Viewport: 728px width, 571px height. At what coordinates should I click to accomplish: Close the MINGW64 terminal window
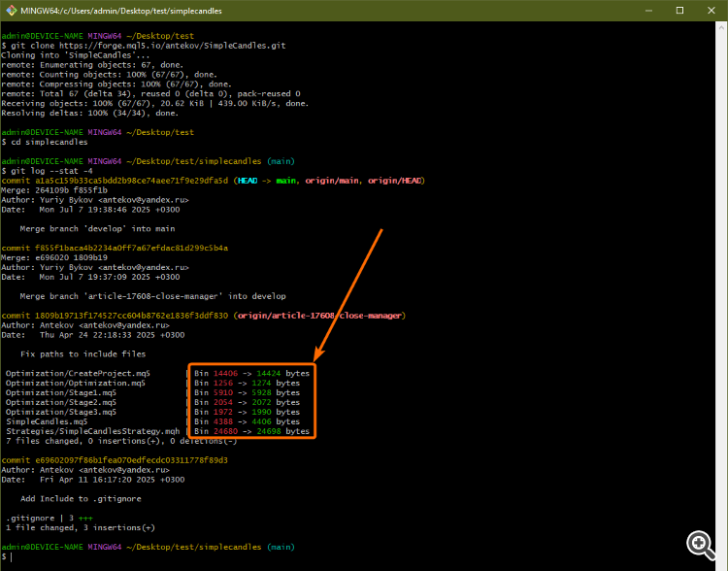click(x=711, y=11)
